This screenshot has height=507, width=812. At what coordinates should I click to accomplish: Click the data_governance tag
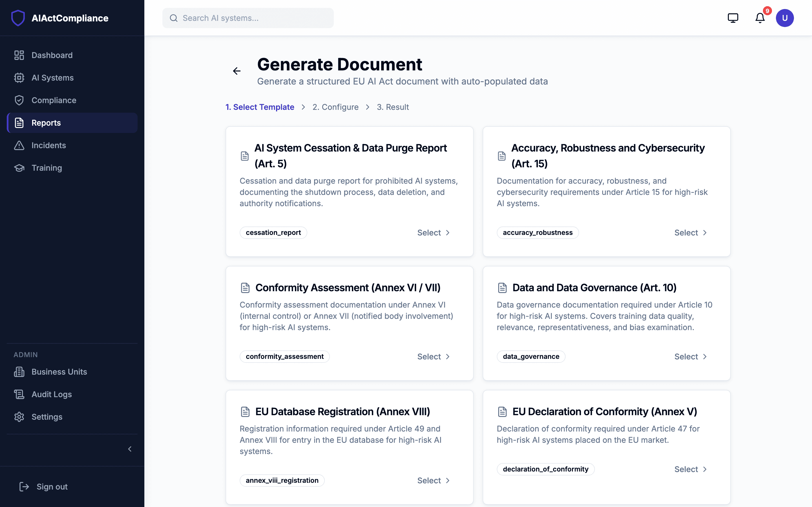pos(531,356)
